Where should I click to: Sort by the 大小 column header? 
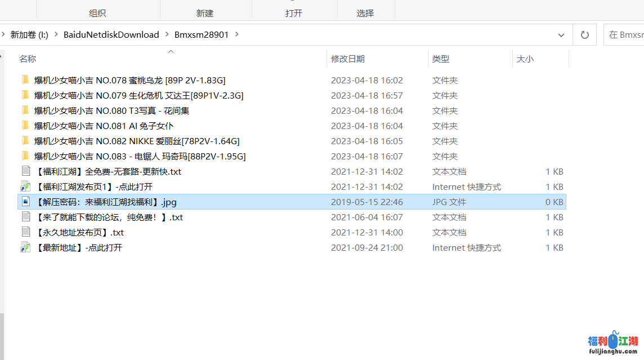(525, 59)
